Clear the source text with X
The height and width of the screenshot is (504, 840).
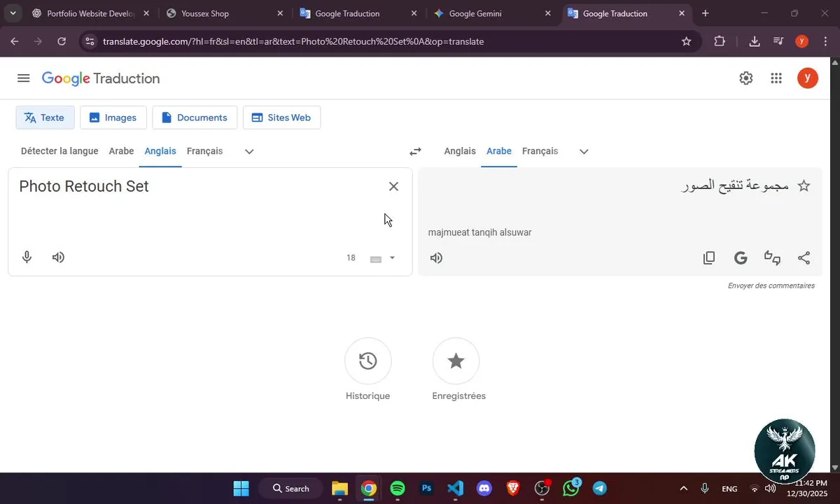(x=393, y=186)
